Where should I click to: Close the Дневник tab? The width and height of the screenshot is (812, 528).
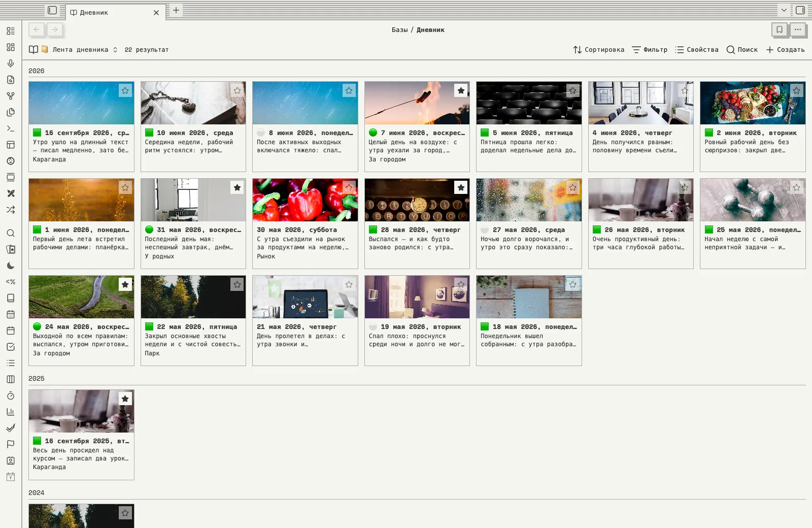(x=156, y=13)
